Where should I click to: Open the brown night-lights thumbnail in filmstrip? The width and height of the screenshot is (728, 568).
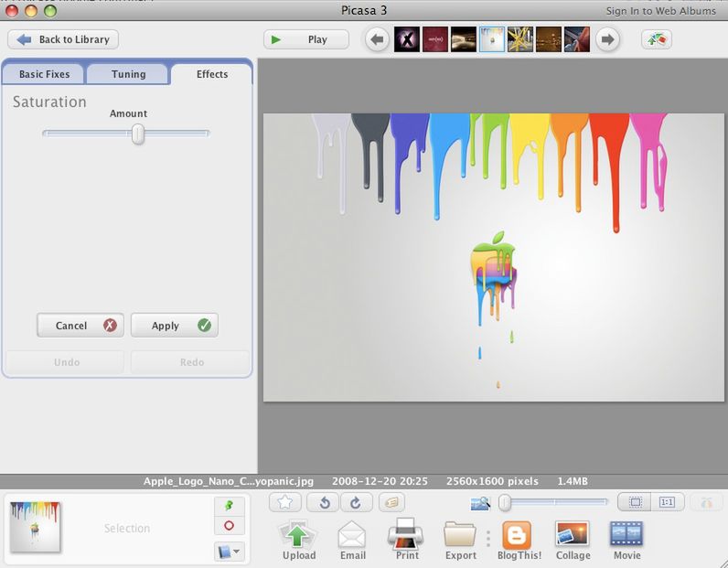coord(549,39)
